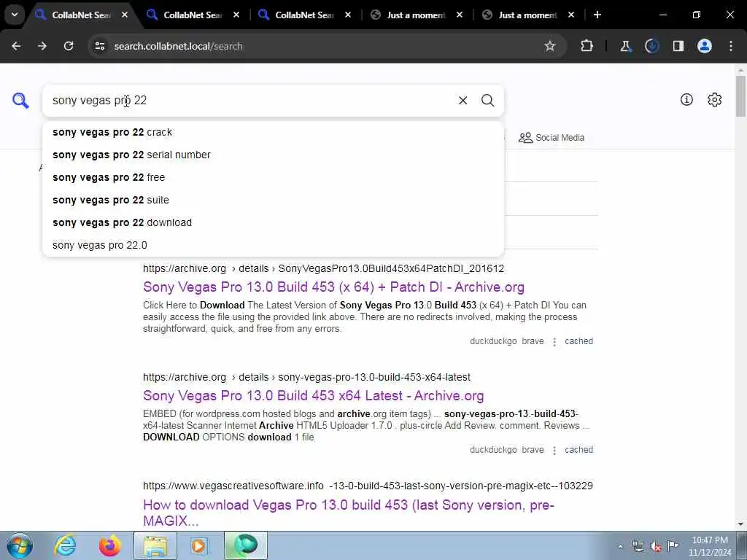Click the muted volume tray icon
The image size is (747, 560).
(656, 547)
